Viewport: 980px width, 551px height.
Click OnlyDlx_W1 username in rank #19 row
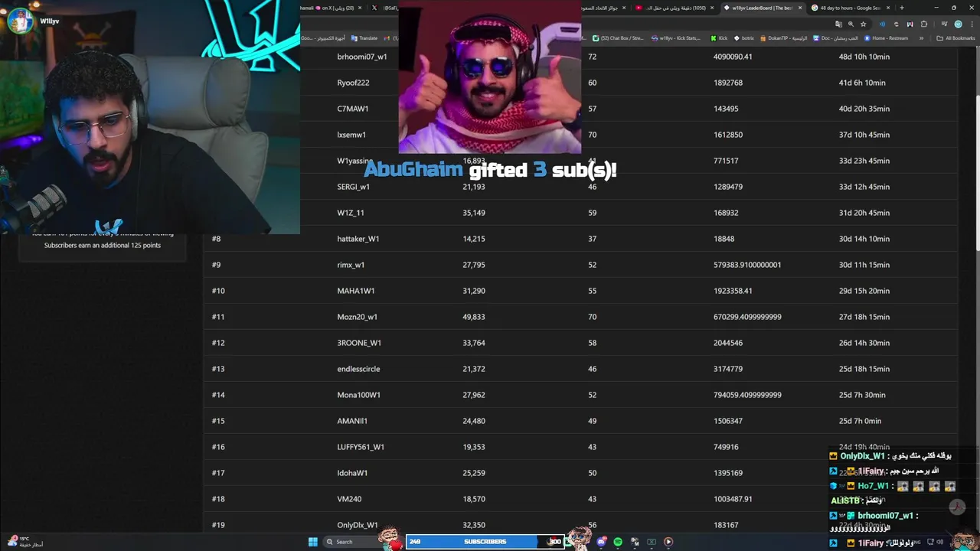pos(358,525)
